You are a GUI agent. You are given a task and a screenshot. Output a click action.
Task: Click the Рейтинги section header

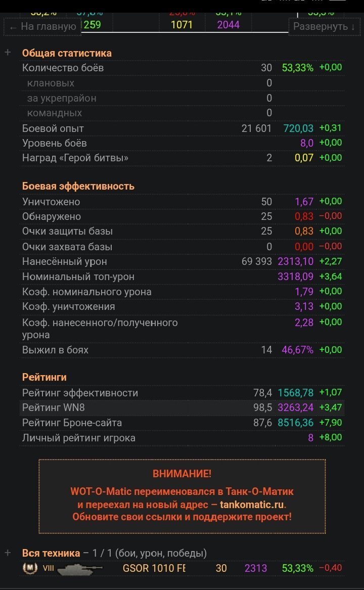[x=44, y=377]
